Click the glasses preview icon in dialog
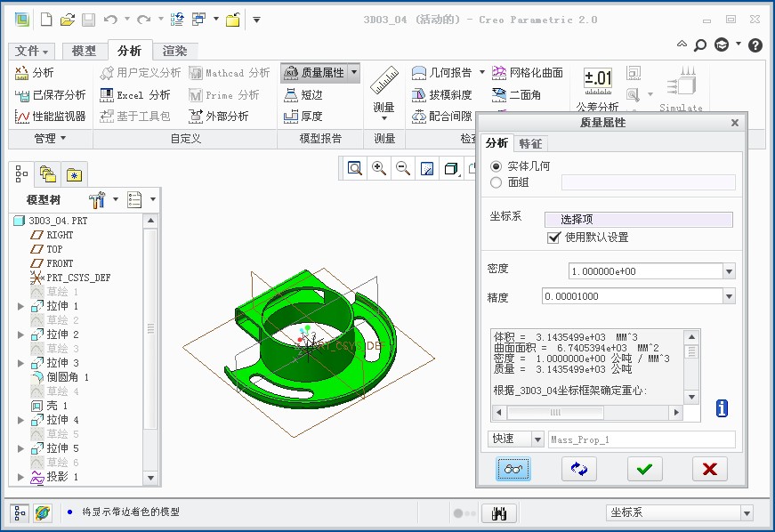Screen dimensions: 775x532 point(514,469)
